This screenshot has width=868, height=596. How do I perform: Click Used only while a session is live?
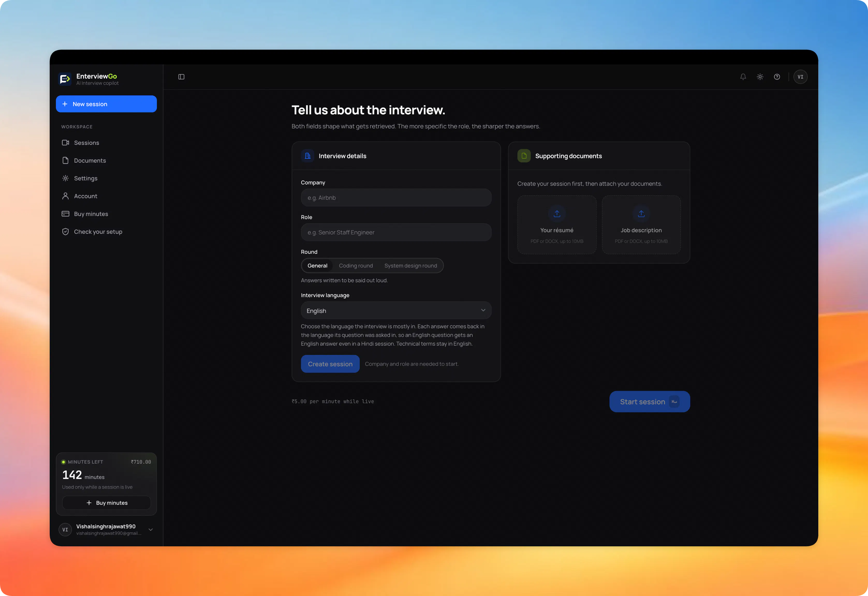[x=97, y=487]
